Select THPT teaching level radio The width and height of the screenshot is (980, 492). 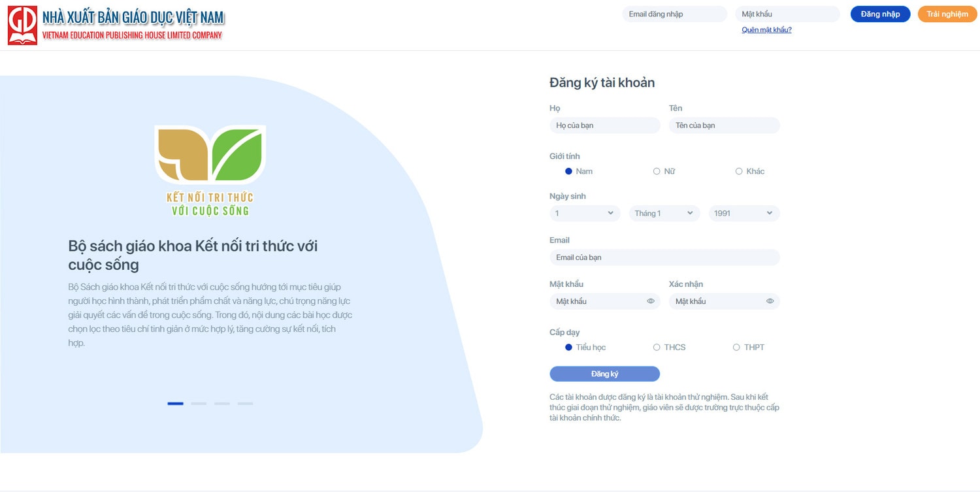(x=736, y=347)
